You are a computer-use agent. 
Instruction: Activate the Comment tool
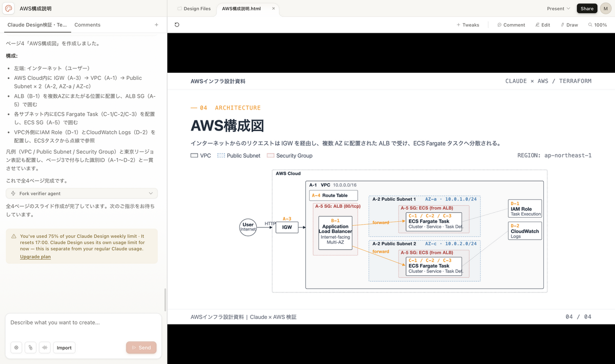click(511, 25)
